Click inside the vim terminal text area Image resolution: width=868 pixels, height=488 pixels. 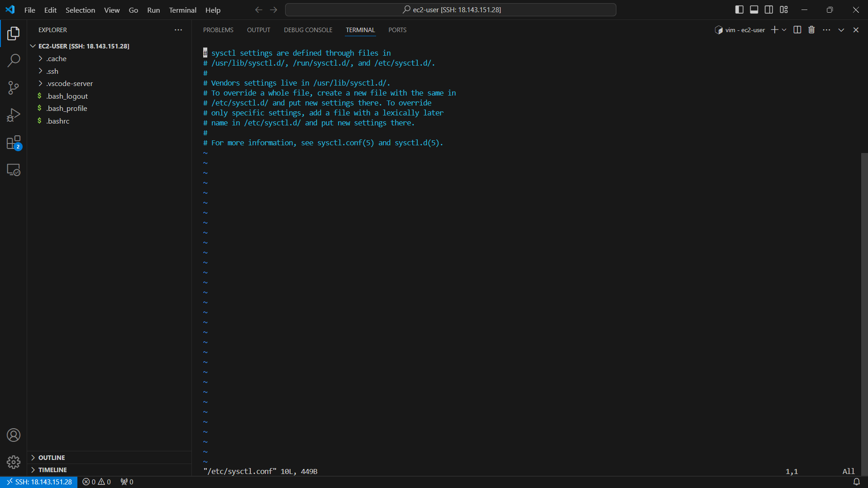coord(529,263)
